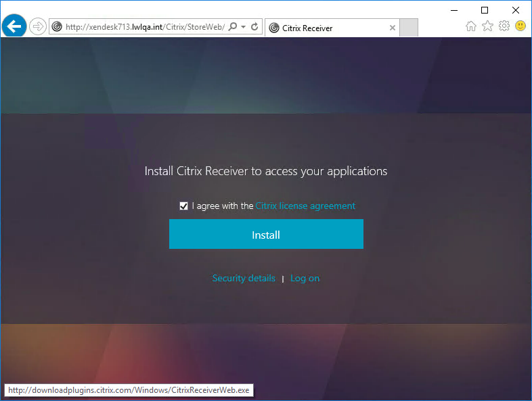
Task: Click the Forward navigation arrow
Action: [38, 27]
